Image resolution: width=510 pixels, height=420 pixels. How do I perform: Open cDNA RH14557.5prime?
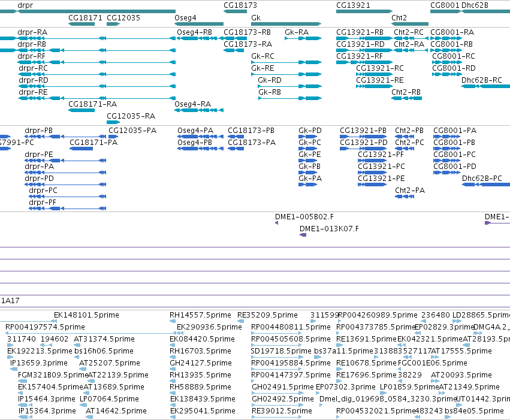pos(173,321)
